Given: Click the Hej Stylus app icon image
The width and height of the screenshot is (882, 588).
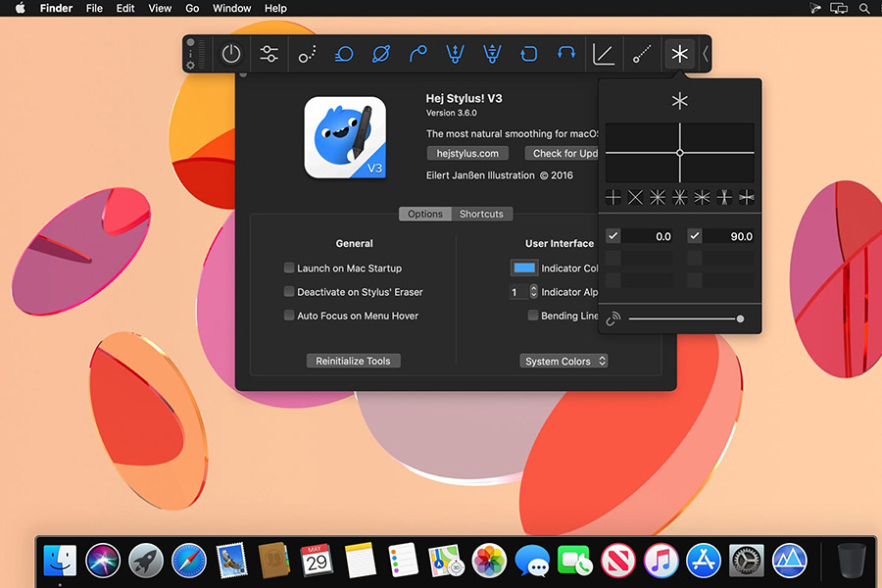Looking at the screenshot, I should [345, 137].
